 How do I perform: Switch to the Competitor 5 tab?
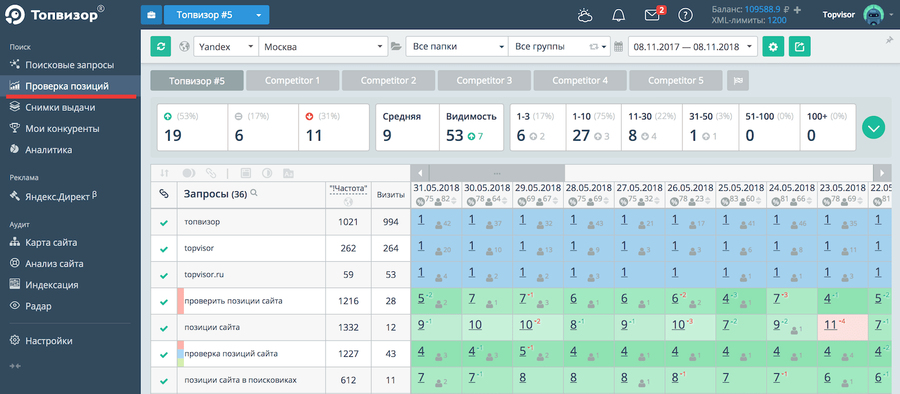coord(676,80)
